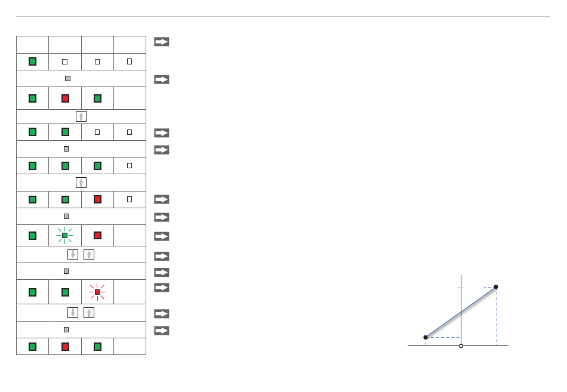Click the bottommost gray right-arrow marker
The image size is (567, 392).
point(162,331)
